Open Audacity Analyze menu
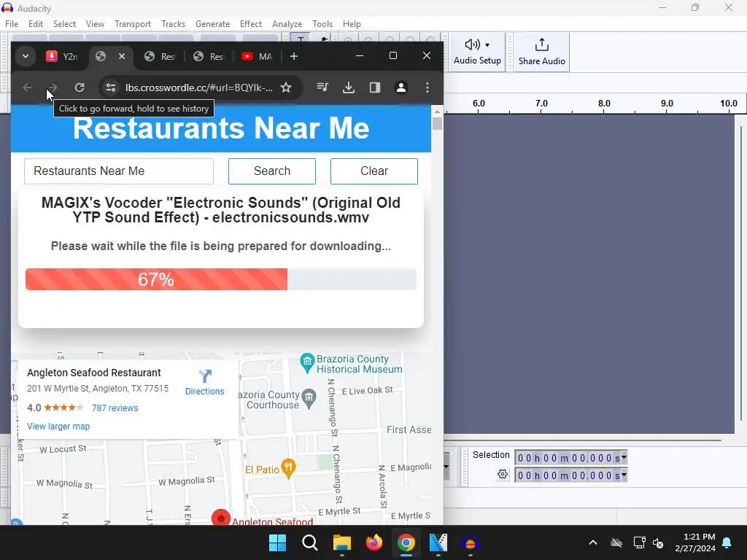 [x=287, y=24]
